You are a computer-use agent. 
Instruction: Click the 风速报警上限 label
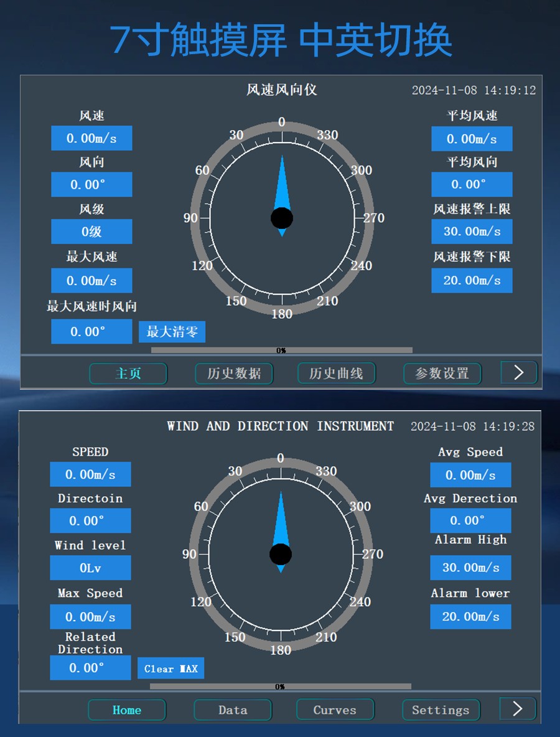pos(472,209)
